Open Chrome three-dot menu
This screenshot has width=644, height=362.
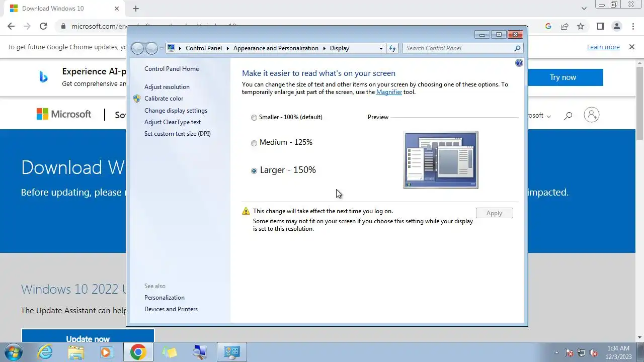[633, 26]
